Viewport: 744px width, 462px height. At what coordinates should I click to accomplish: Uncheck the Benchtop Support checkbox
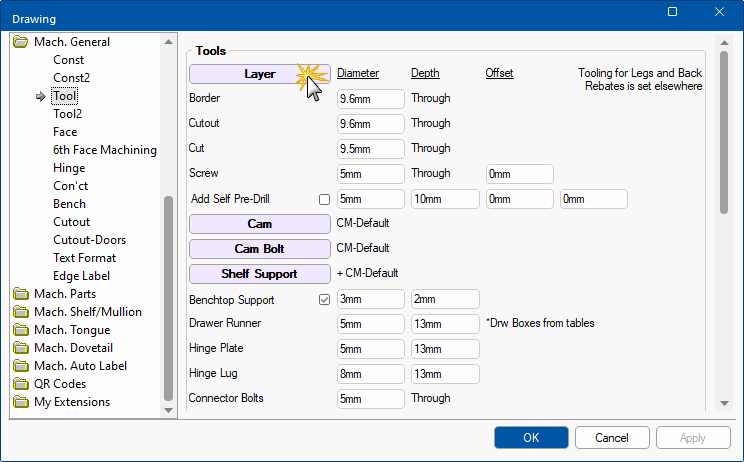tap(324, 299)
